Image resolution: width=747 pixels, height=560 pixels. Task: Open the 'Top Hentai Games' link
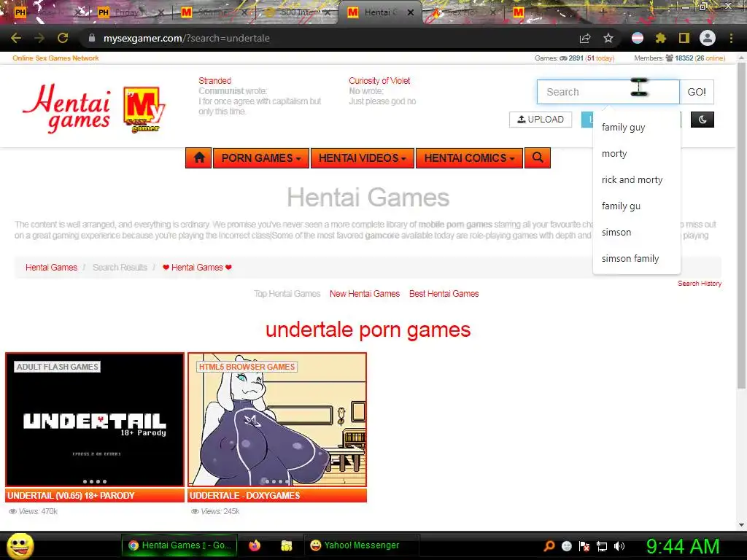[x=287, y=294]
